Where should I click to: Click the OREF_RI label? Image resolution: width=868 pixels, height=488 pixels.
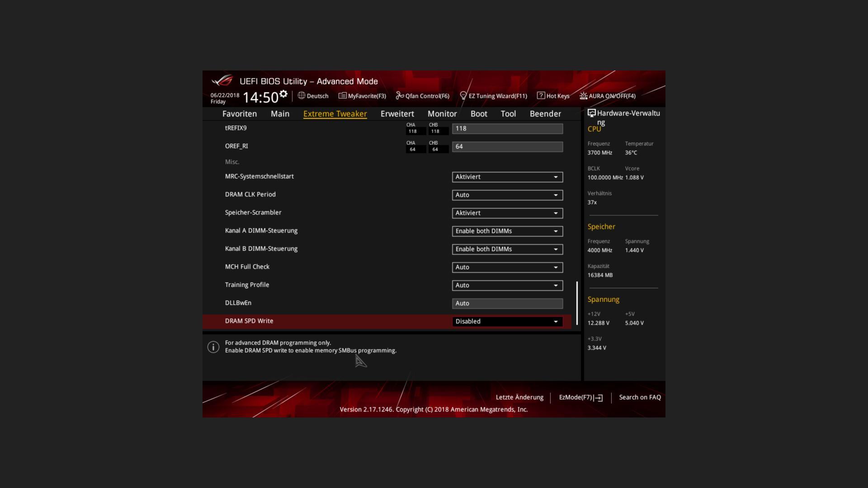236,146
